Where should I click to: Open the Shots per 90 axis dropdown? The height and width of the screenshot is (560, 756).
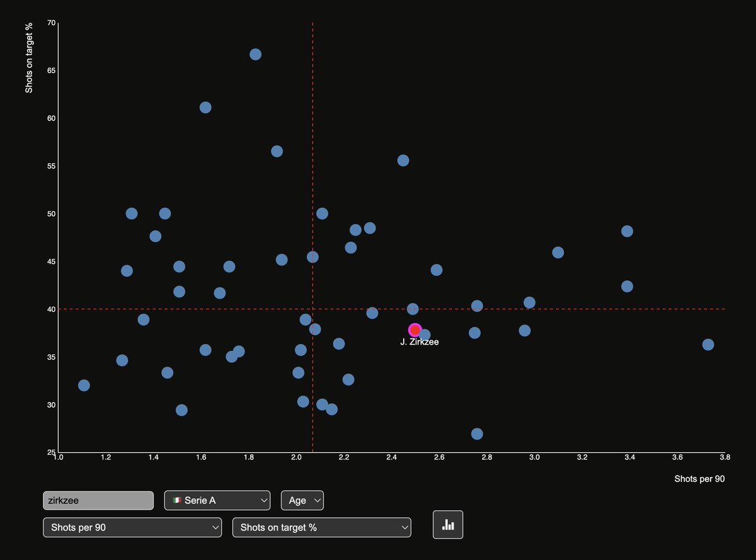coord(132,527)
